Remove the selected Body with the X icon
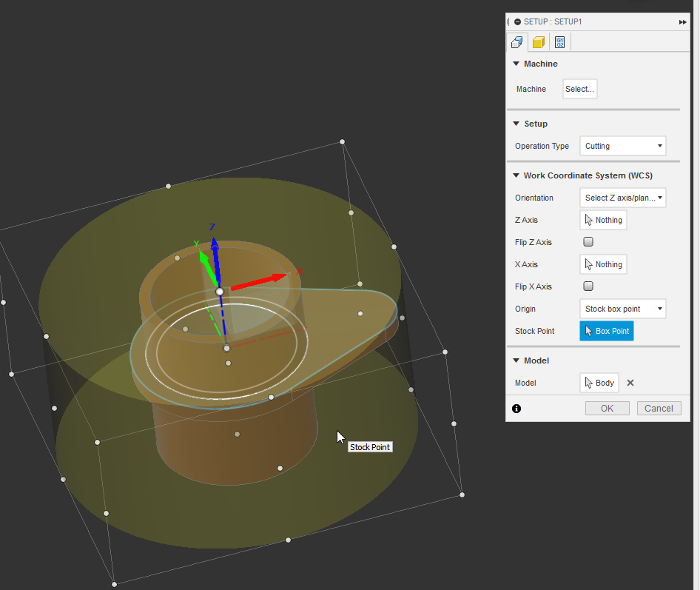The height and width of the screenshot is (590, 700). (x=630, y=383)
